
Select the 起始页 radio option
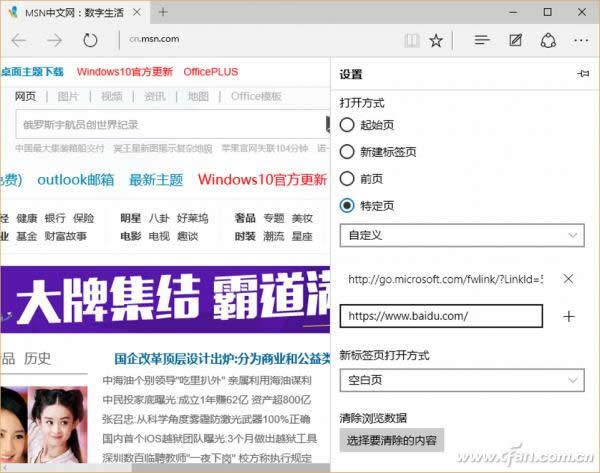(347, 125)
